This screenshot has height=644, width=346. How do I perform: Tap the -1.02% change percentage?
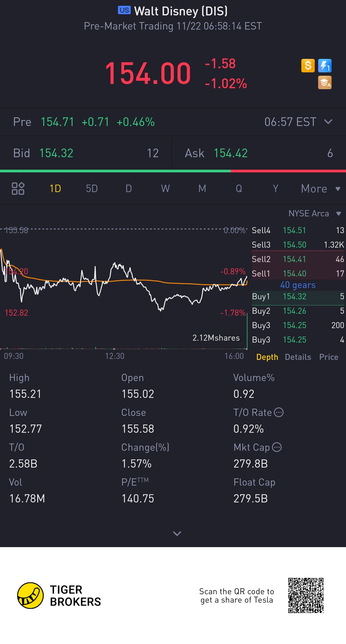pos(226,83)
